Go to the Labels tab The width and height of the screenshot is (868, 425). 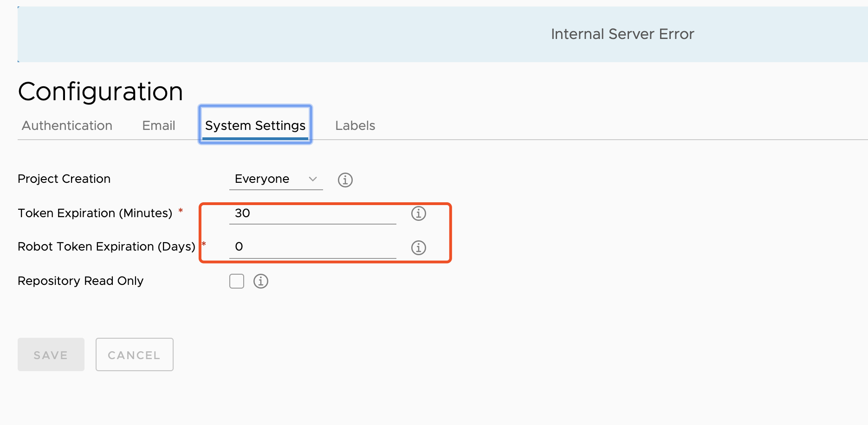coord(355,126)
